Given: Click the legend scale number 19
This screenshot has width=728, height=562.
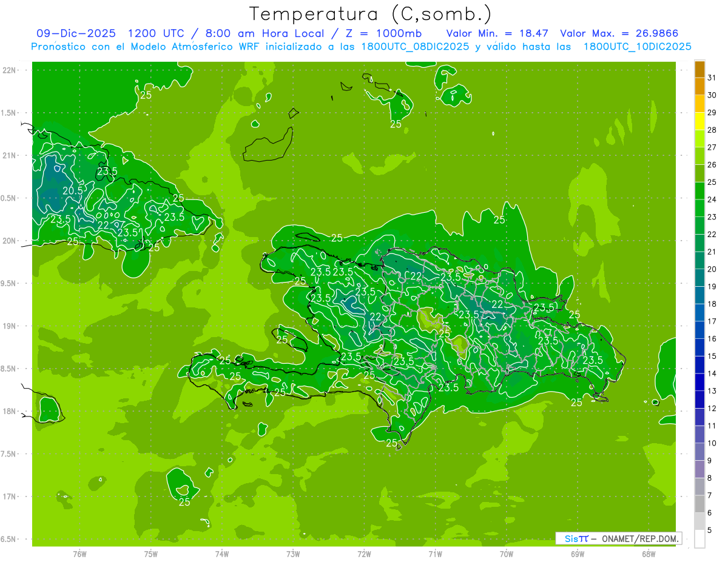Looking at the screenshot, I should [x=712, y=286].
